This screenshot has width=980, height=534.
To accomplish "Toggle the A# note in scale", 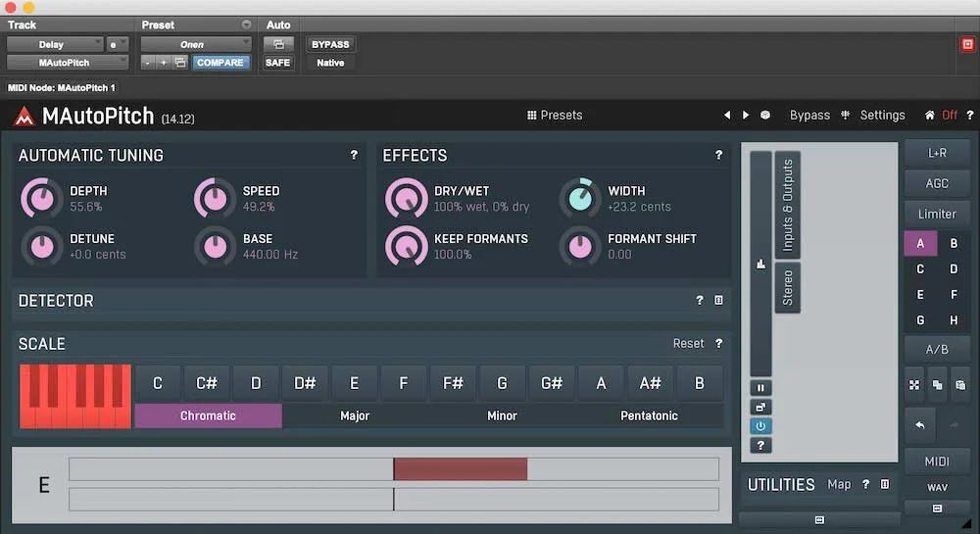I will (650, 383).
